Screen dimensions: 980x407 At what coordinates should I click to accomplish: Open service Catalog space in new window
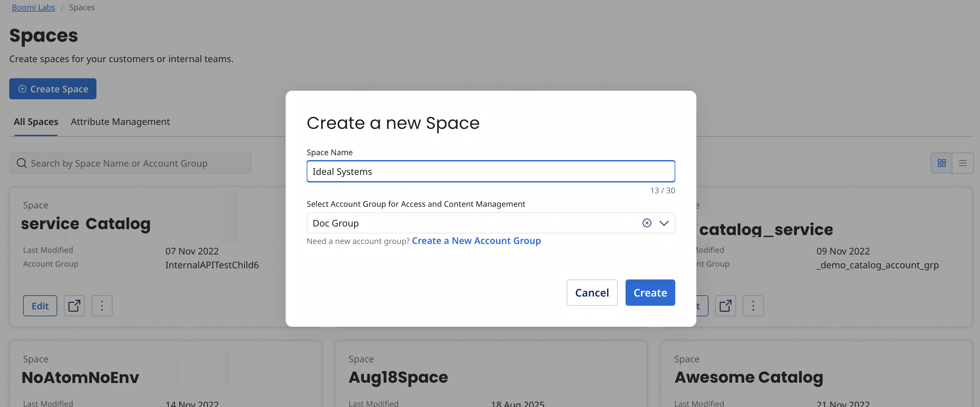(x=74, y=305)
